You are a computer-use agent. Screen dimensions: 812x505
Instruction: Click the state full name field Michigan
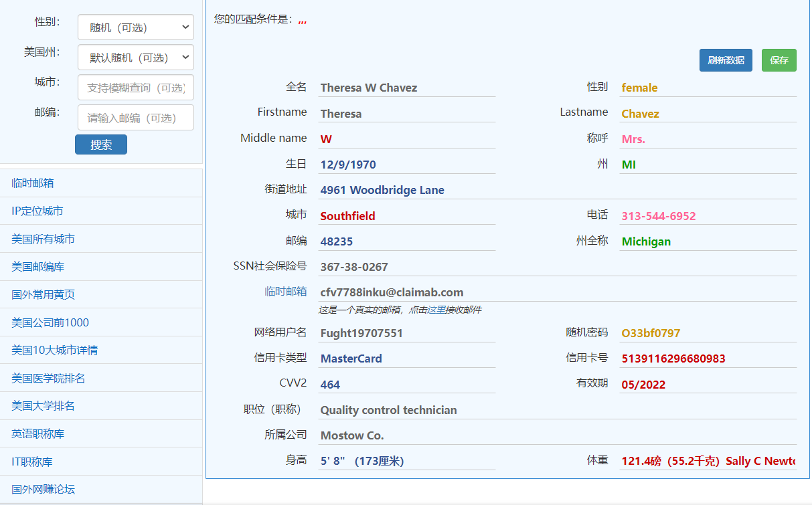708,241
